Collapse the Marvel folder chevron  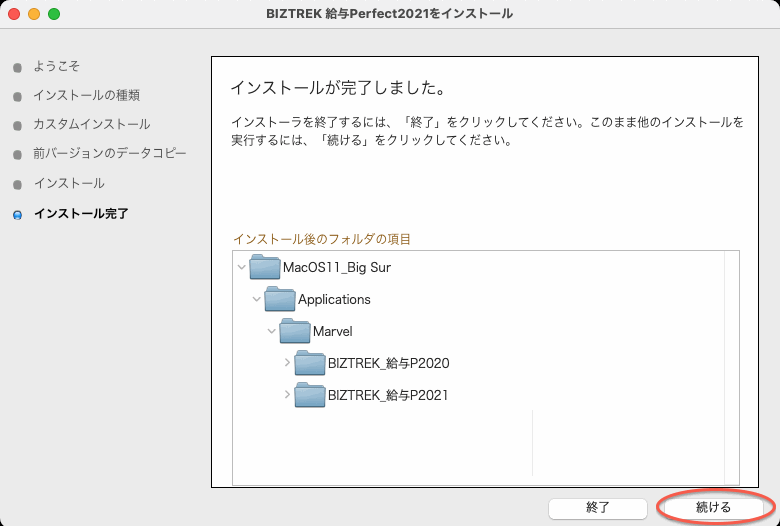click(272, 331)
